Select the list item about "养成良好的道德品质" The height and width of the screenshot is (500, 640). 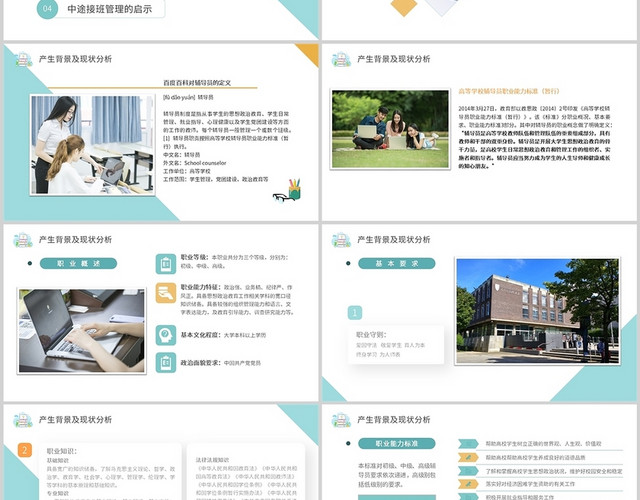pyautogui.click(x=535, y=458)
